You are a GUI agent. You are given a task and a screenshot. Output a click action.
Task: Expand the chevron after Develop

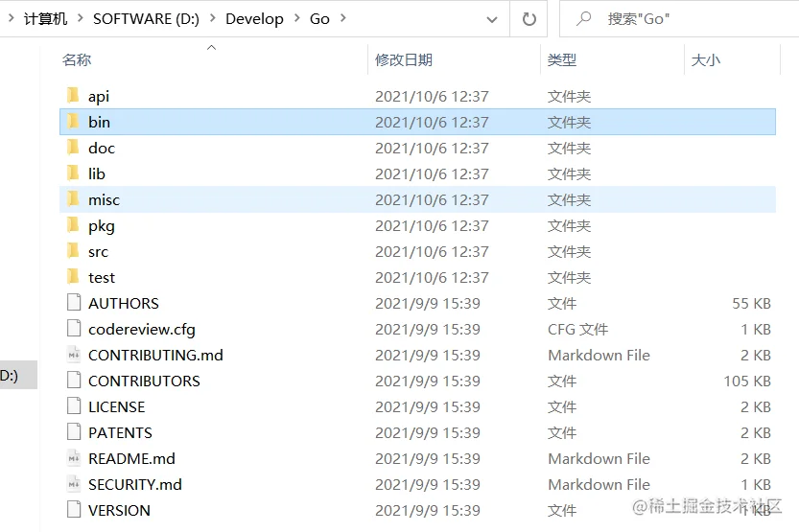click(x=296, y=18)
